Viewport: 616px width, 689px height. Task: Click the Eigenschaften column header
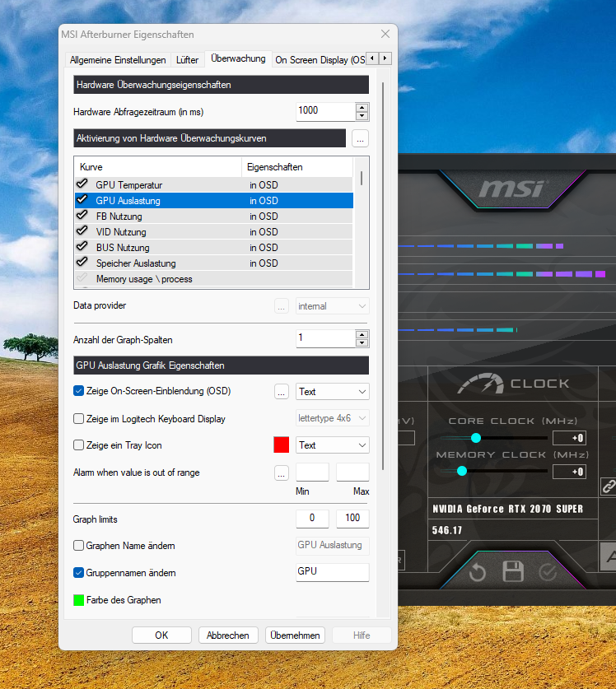point(297,167)
